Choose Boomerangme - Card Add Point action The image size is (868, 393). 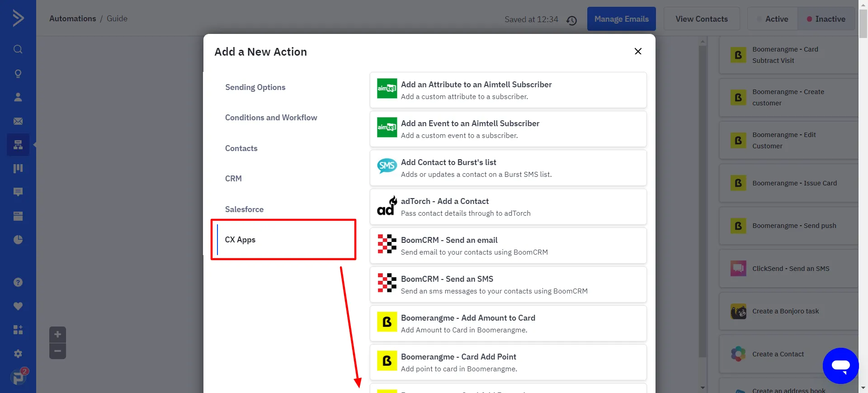508,362
